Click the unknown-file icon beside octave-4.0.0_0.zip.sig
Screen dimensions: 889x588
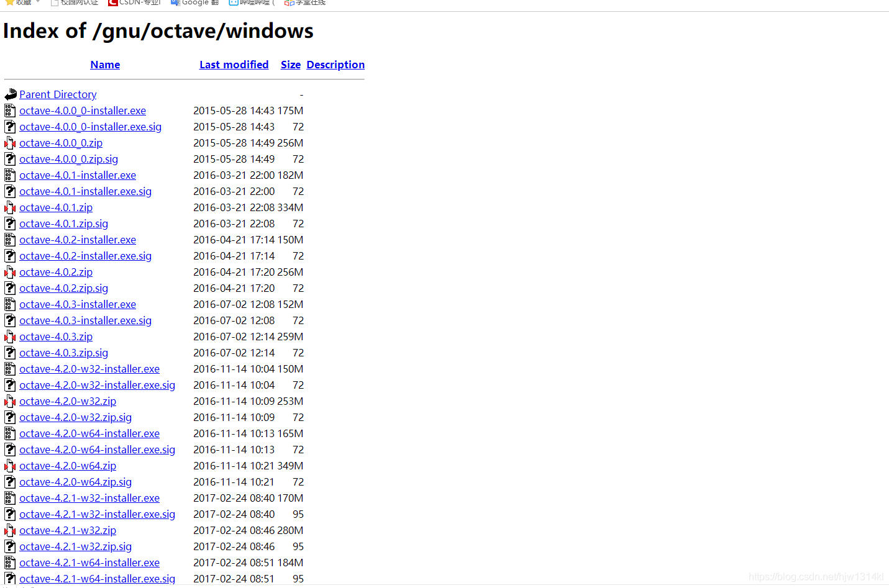tap(10, 159)
